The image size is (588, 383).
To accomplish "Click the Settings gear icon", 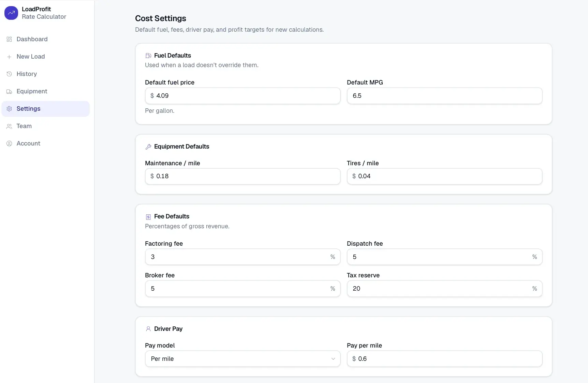I will [x=9, y=109].
